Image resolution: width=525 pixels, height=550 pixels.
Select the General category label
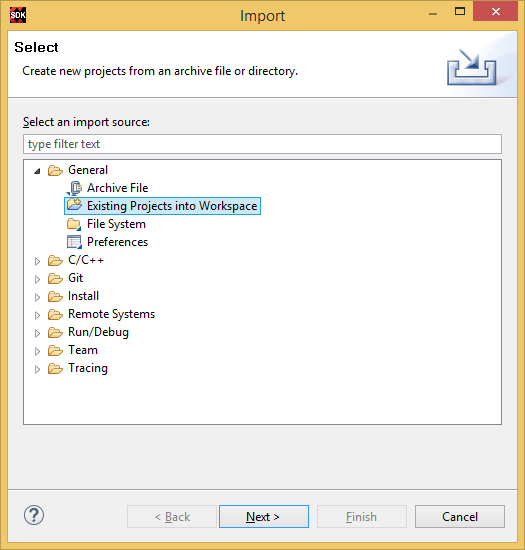pos(88,170)
